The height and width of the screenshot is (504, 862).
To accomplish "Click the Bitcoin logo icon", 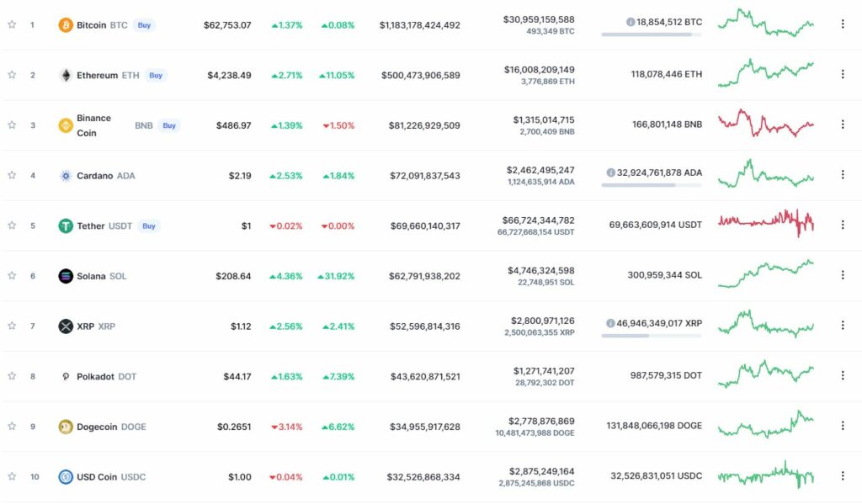I will coord(65,25).
